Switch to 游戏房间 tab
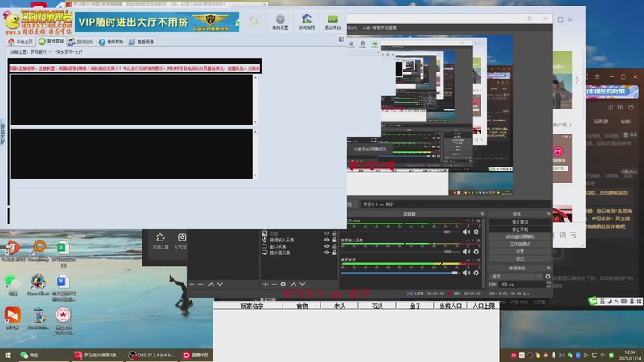Viewport: 644px width, 362px height. coord(51,42)
